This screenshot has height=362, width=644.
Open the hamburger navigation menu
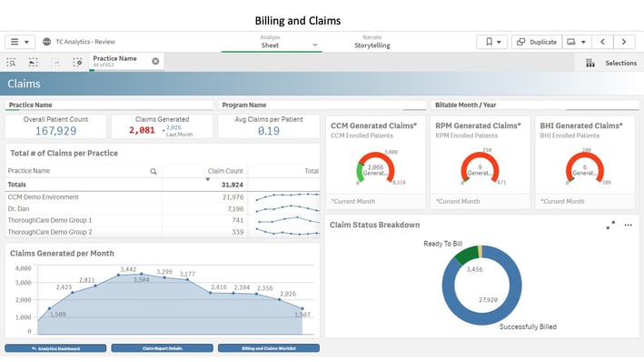point(20,42)
